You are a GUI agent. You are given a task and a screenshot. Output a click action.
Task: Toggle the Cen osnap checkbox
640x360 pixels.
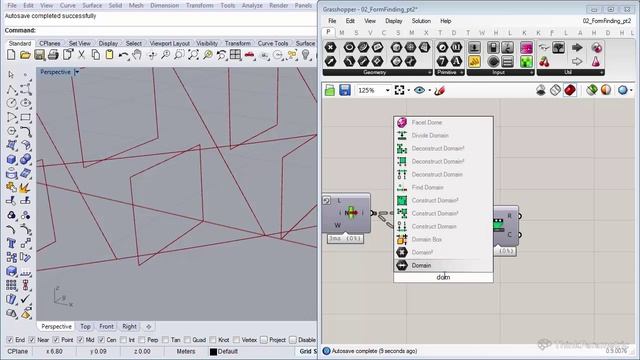[101, 340]
